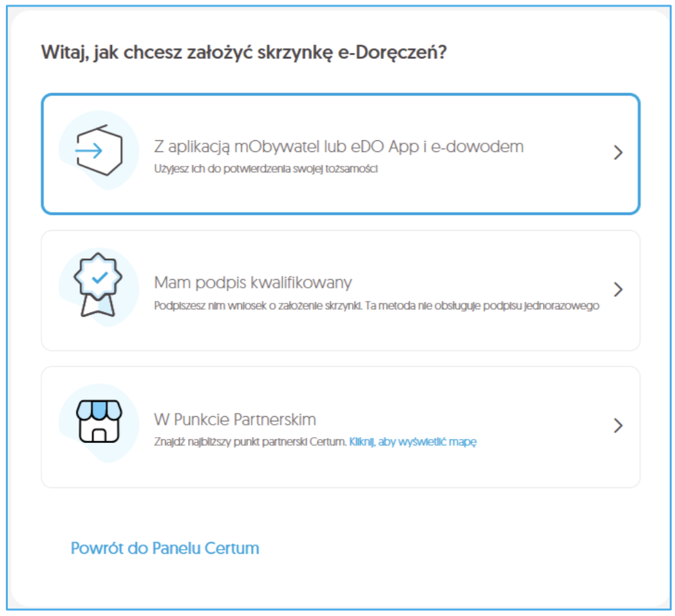The image size is (675, 616).
Task: Expand the mObywatel option chevron arrow
Action: [x=617, y=153]
